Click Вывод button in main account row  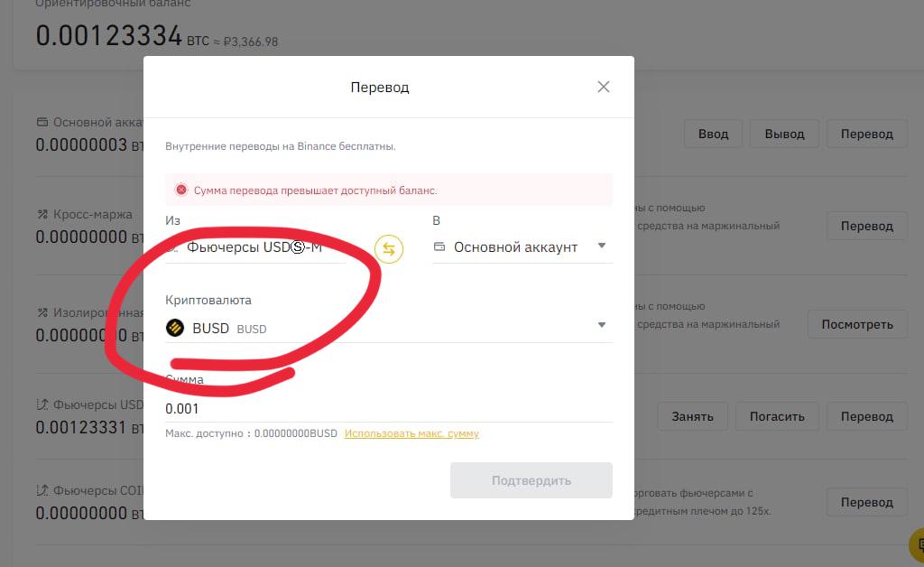point(784,134)
